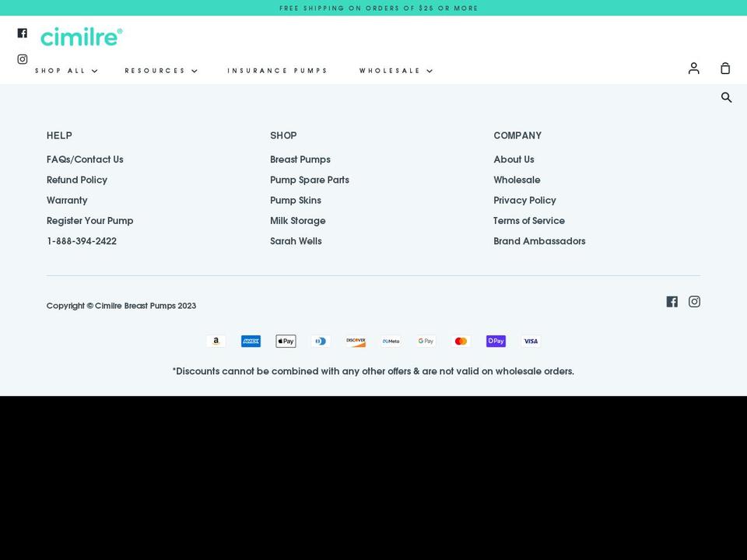
Task: Open the footer Facebook icon
Action: pos(672,302)
